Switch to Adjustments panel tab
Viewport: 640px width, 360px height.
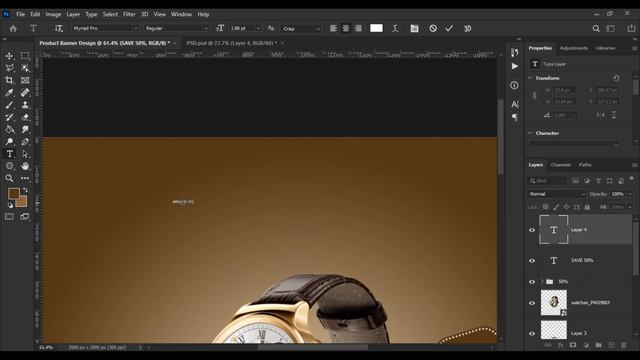(574, 48)
